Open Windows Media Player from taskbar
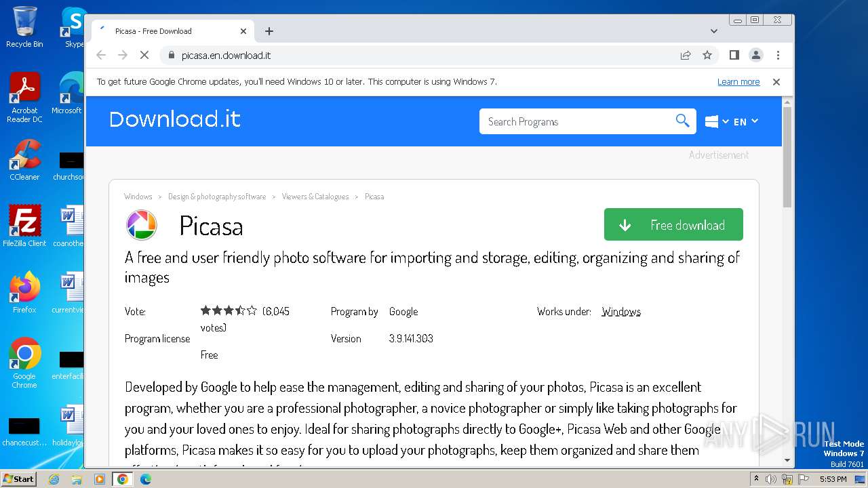This screenshot has width=868, height=488. (100, 479)
